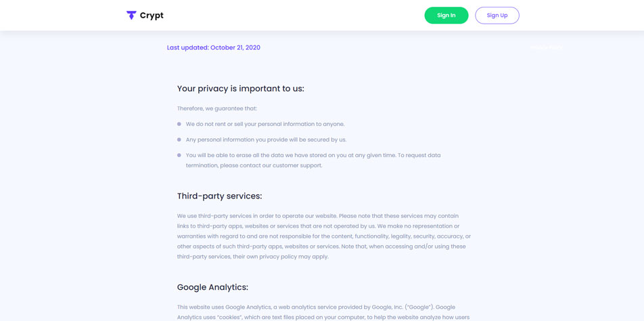Click the faint Privacy Policy title text

point(546,47)
